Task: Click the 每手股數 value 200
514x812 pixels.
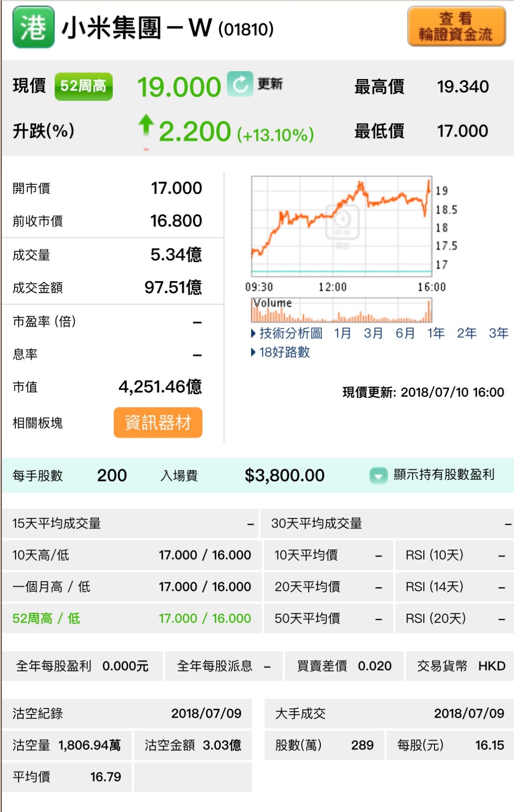Action: tap(112, 475)
